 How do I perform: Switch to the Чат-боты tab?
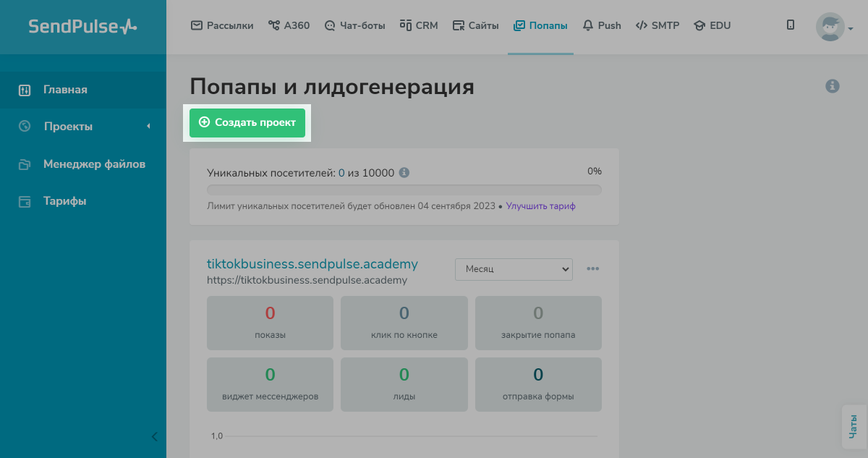click(355, 25)
